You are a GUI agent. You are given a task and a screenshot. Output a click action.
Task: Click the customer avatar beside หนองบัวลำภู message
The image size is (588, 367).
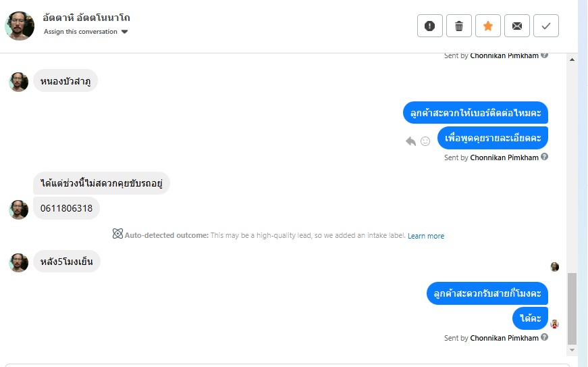point(19,82)
